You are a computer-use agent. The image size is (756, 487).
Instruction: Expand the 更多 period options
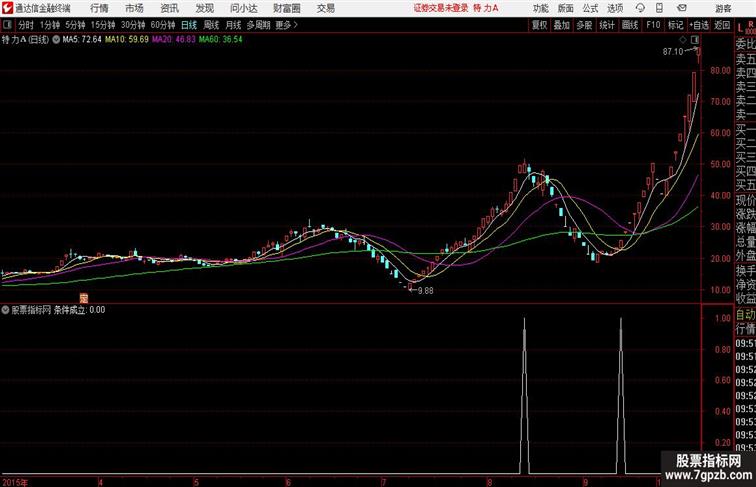tap(286, 25)
